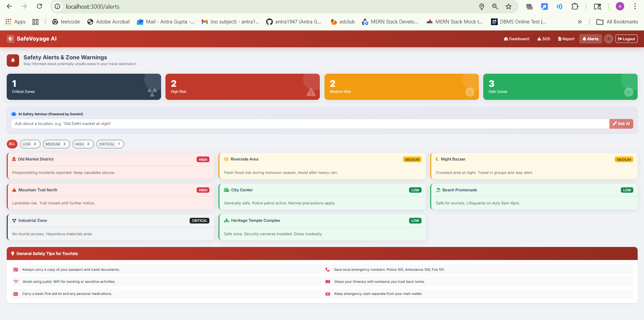The image size is (644, 320).
Task: Log out using the Logout button
Action: [x=627, y=39]
